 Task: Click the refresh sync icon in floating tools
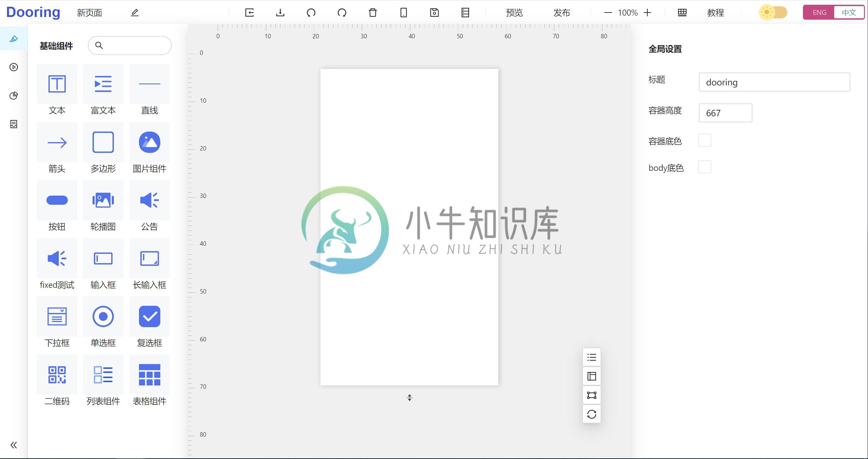[592, 414]
